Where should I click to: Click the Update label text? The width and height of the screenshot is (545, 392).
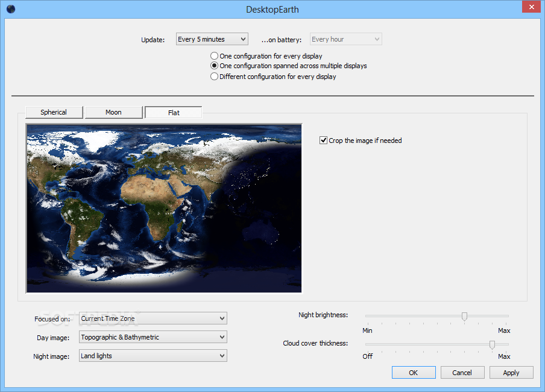153,40
